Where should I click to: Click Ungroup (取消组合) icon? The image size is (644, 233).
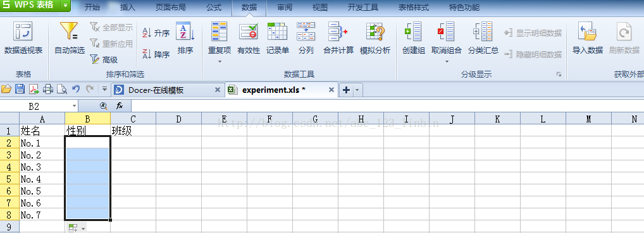(447, 31)
